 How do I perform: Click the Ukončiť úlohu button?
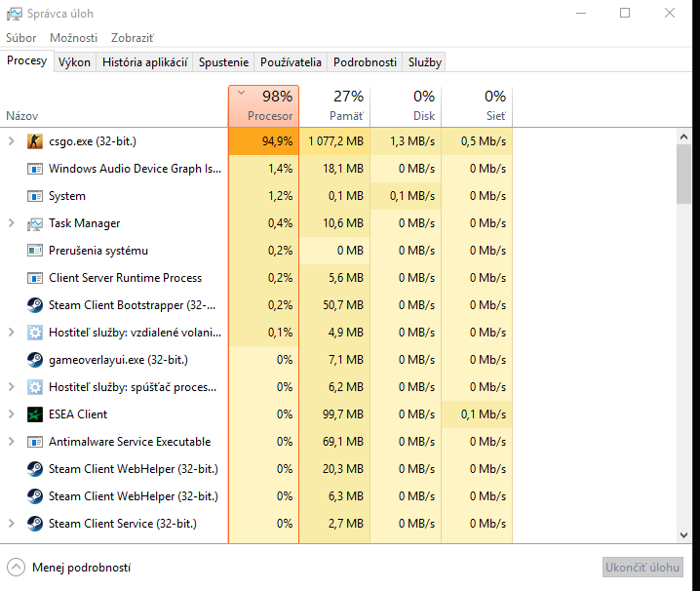642,568
